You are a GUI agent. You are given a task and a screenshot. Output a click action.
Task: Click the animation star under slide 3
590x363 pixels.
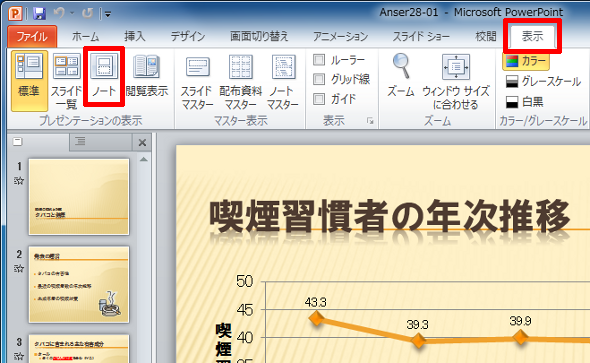click(19, 355)
